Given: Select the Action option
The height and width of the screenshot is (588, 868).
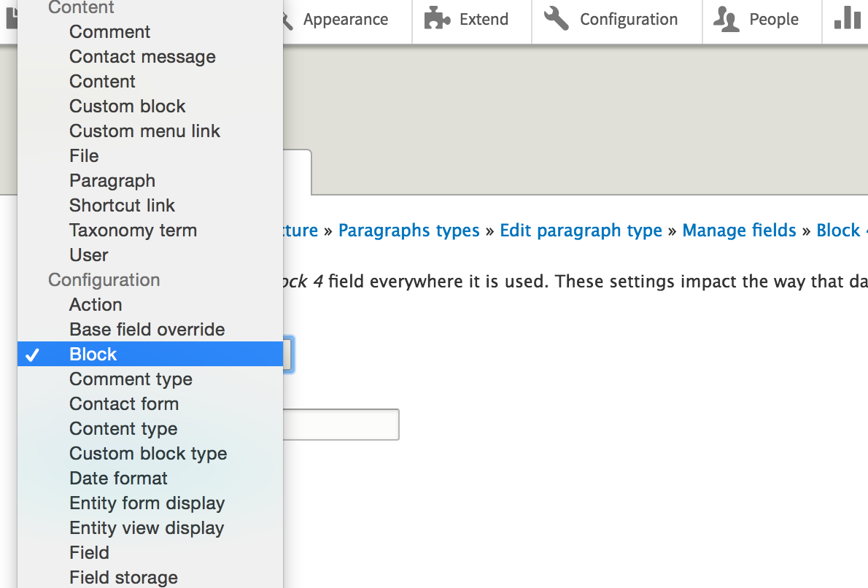Looking at the screenshot, I should 150,304.
